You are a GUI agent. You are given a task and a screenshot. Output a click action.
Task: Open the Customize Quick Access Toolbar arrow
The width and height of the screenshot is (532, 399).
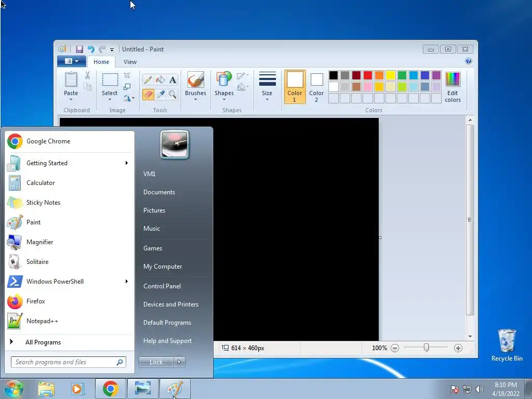[112, 49]
